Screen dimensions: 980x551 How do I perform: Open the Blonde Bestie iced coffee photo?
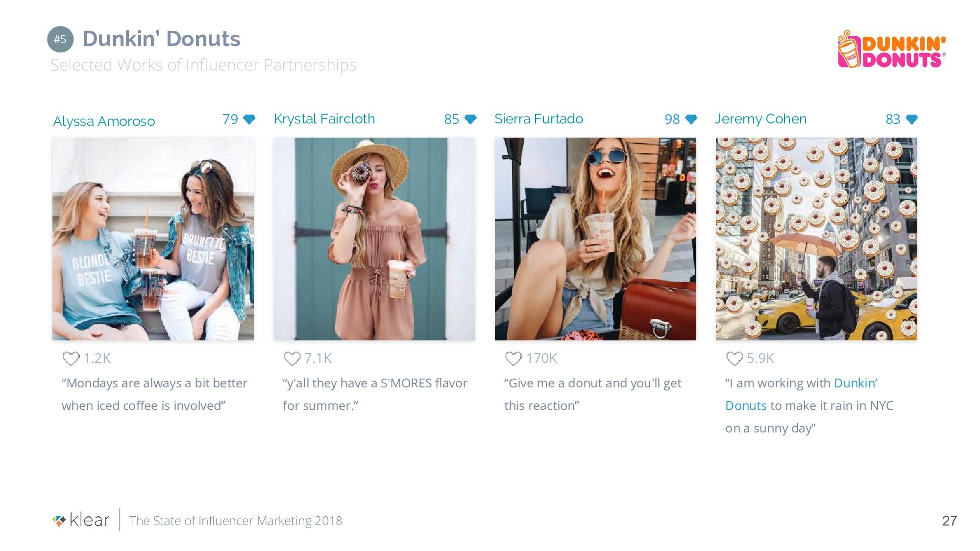coord(153,239)
